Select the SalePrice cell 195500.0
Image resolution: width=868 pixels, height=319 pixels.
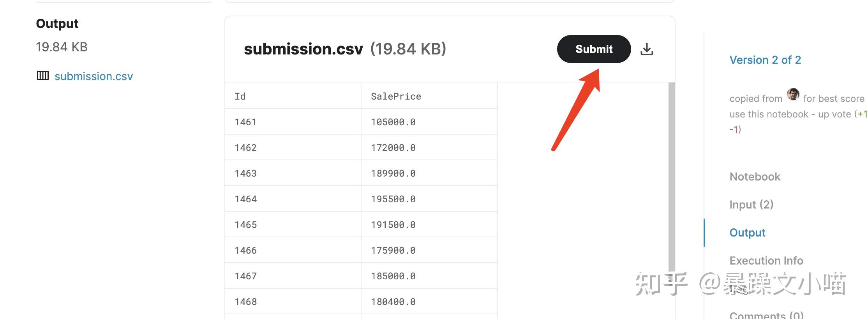coord(429,199)
